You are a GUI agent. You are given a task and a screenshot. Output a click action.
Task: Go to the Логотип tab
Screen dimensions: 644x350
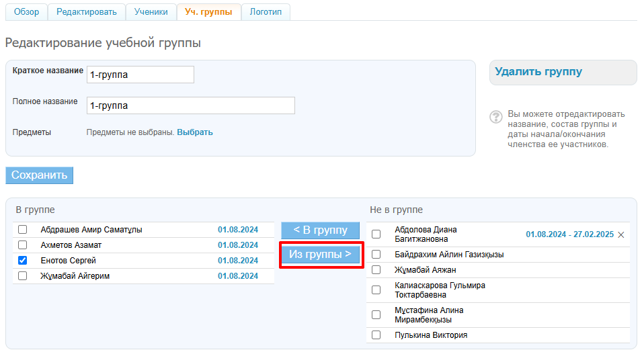click(x=266, y=12)
